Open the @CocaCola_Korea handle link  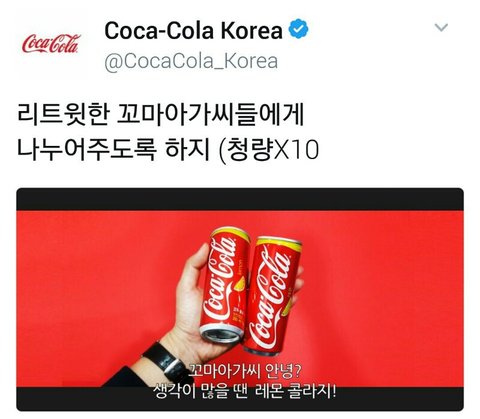click(x=191, y=62)
